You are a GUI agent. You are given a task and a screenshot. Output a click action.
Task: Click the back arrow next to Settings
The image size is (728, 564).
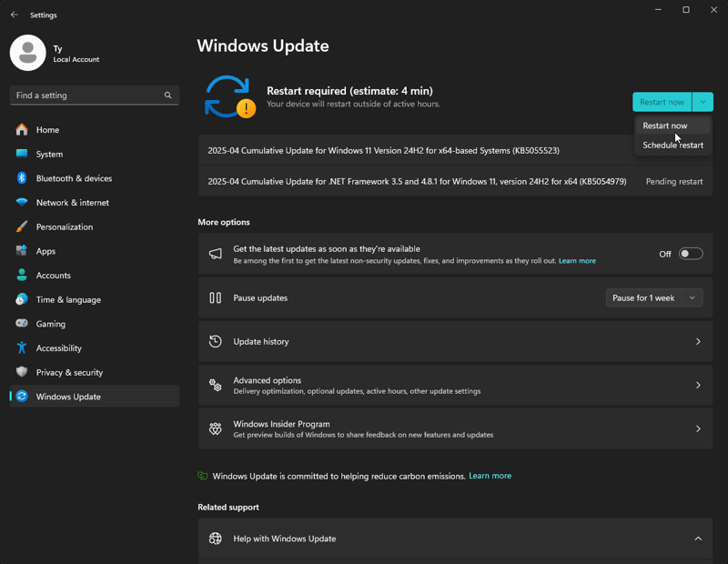pyautogui.click(x=15, y=15)
